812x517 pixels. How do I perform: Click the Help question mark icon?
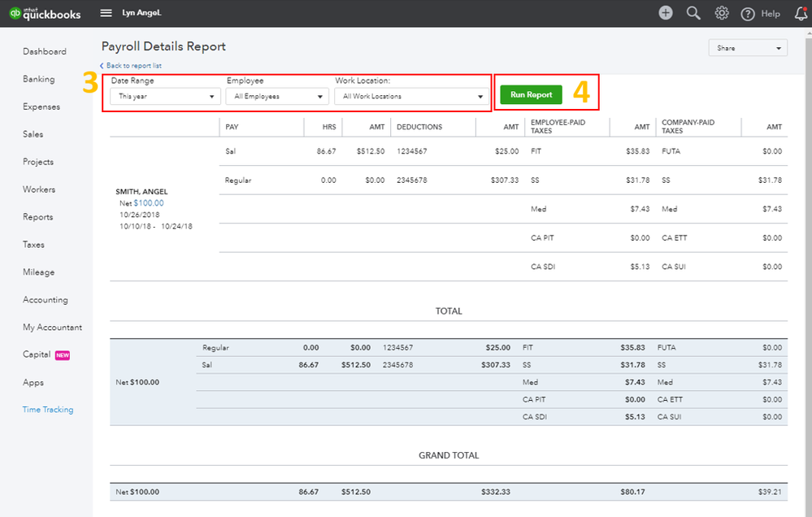(x=747, y=14)
